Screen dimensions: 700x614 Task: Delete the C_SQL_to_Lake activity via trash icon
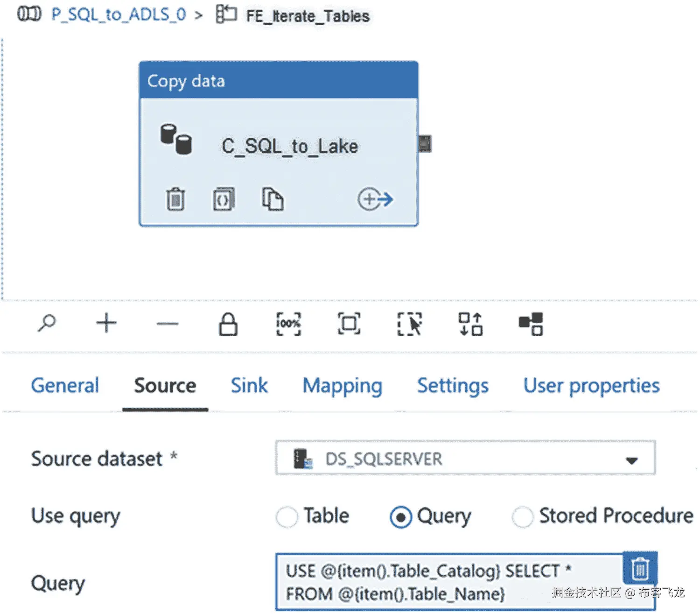(175, 199)
